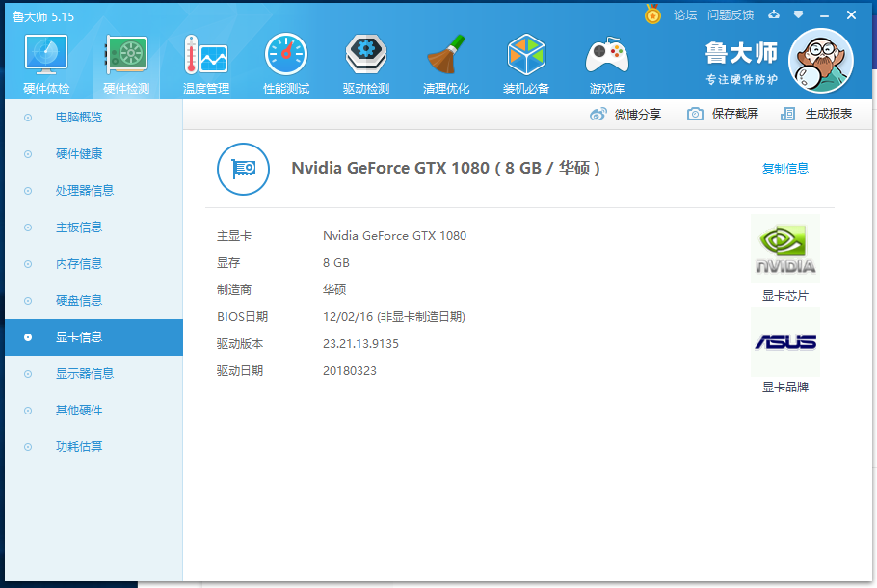Image resolution: width=877 pixels, height=588 pixels.
Task: Click the camera icon for saving screenshot
Action: 695,114
